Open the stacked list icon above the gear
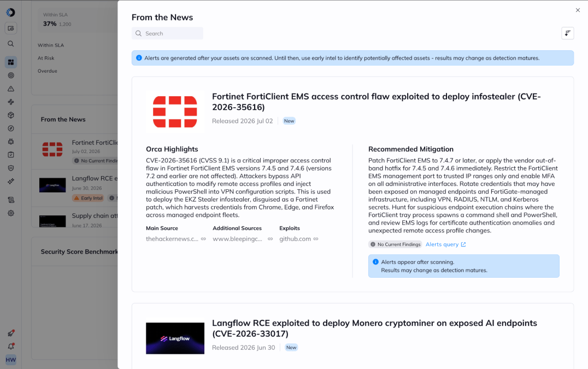Viewport: 588px width, 369px height. coord(11,200)
